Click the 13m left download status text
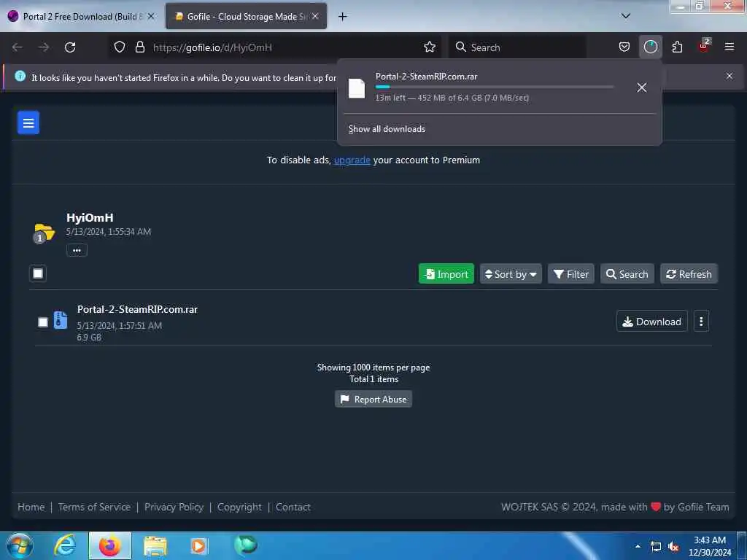 click(x=452, y=98)
